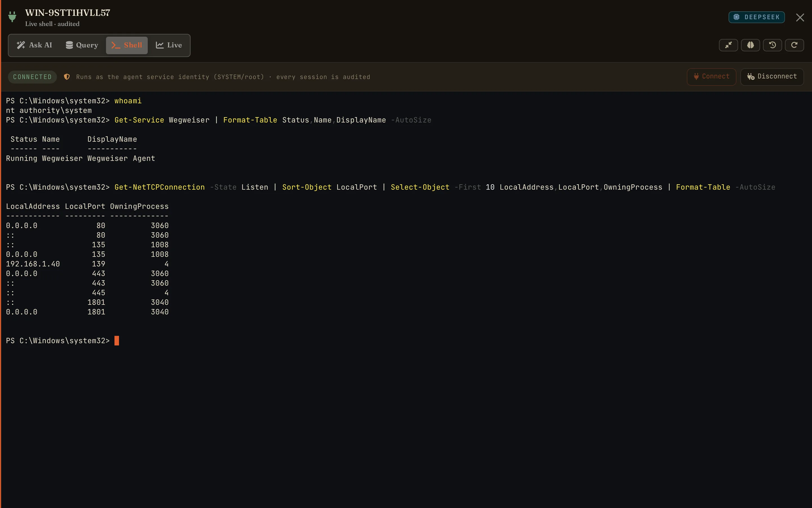Click the LocalPort column header

[85, 206]
